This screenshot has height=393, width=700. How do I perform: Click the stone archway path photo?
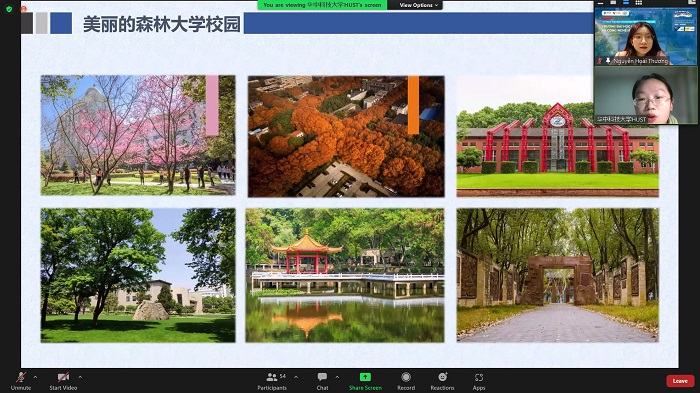(x=558, y=275)
